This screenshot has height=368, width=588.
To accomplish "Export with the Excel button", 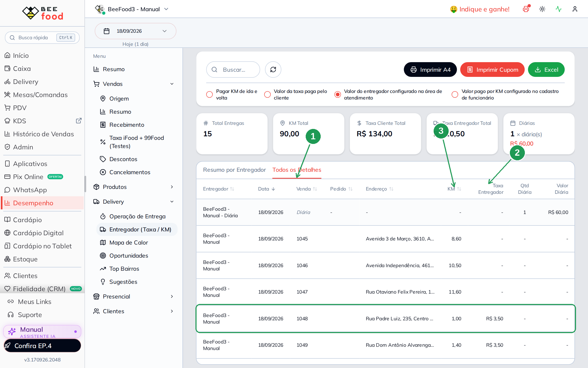I will point(546,70).
